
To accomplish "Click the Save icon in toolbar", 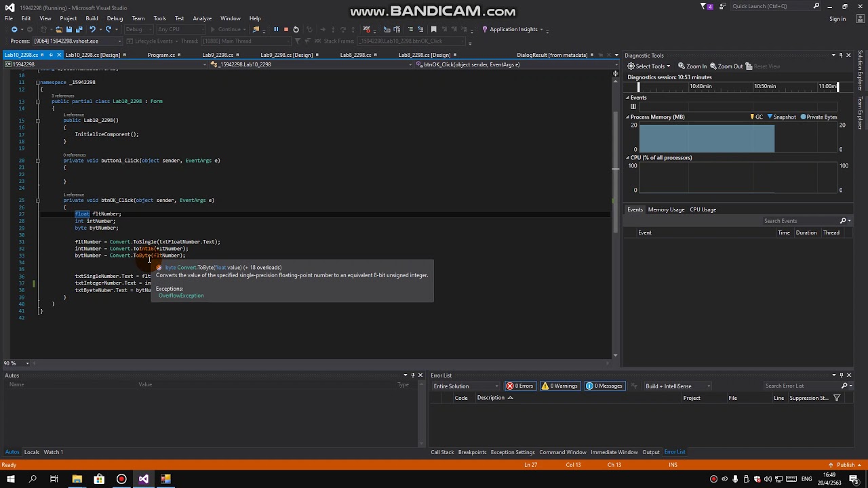I will click(x=68, y=29).
